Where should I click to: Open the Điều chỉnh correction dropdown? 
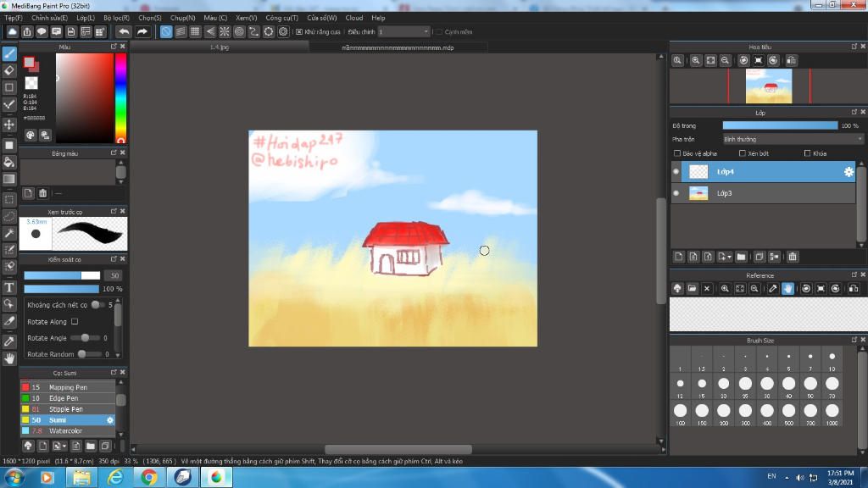coord(403,31)
